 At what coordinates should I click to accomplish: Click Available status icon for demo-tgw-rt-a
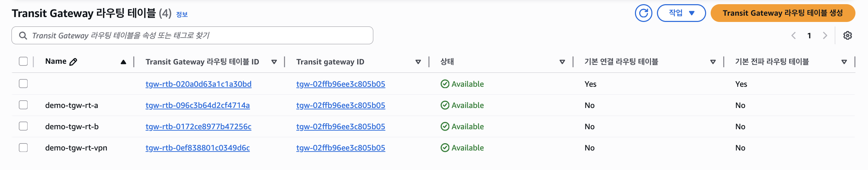coord(445,105)
